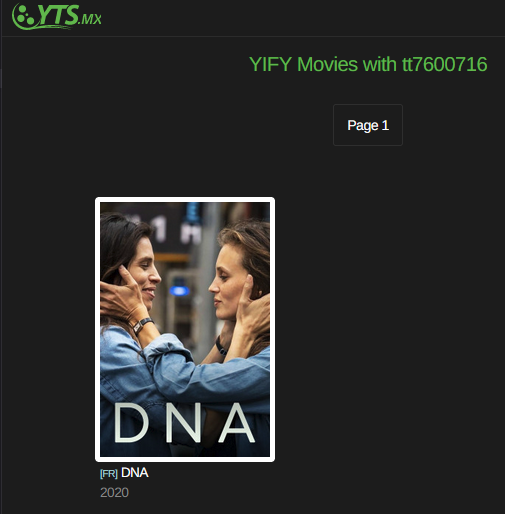Viewport: 505px width, 514px height.
Task: Click the white border of the DNA poster
Action: pos(185,199)
